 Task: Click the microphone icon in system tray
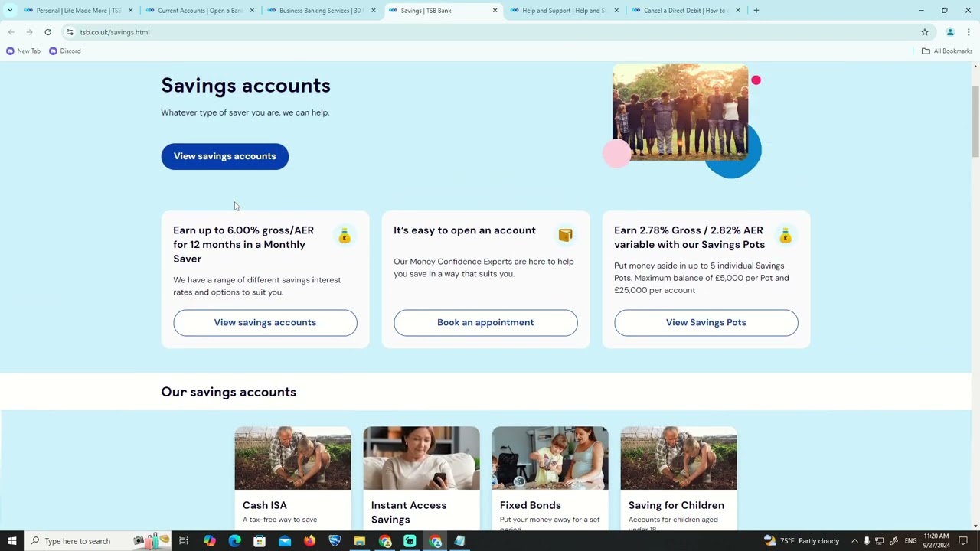click(867, 541)
